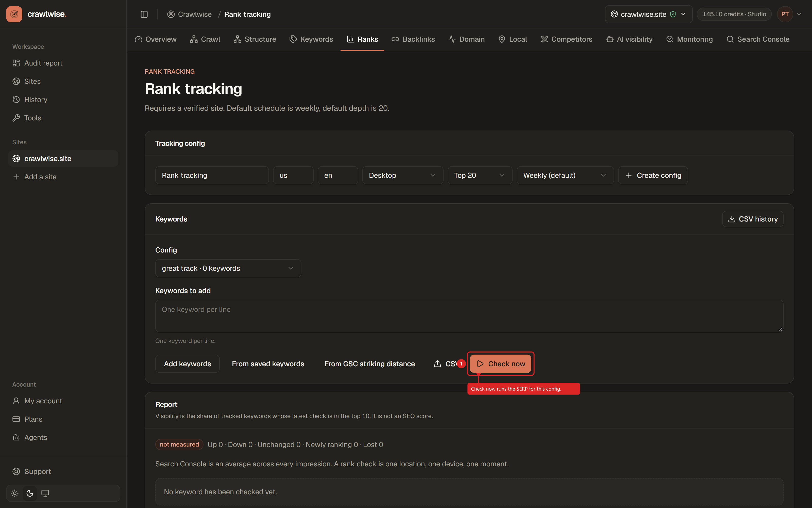Click the One keyword per line textarea
This screenshot has height=508, width=812.
click(469, 316)
